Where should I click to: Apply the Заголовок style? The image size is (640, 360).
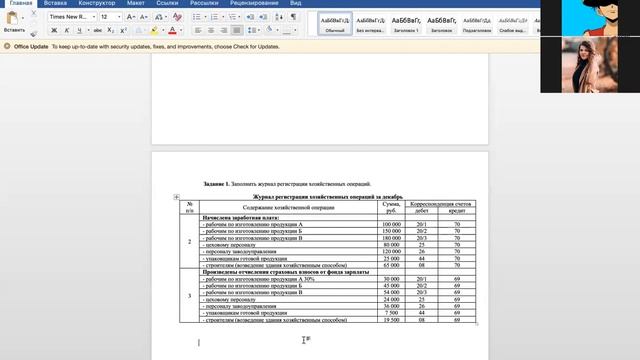click(x=441, y=24)
